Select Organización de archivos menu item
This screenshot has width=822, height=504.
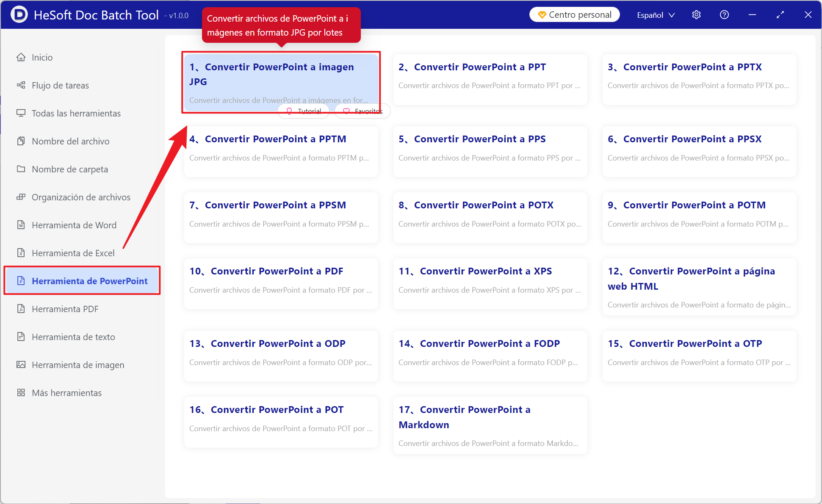click(x=82, y=197)
